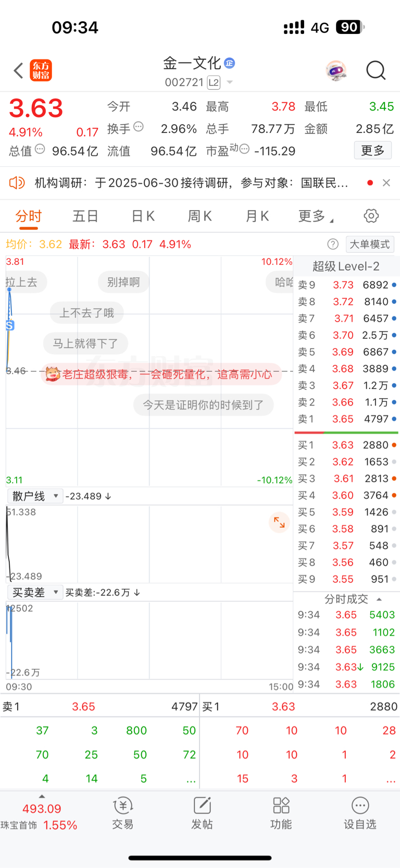Screen dimensions: 400x868
Task: Tap the blue enterprise badge beside 金一文化
Action: point(229,63)
